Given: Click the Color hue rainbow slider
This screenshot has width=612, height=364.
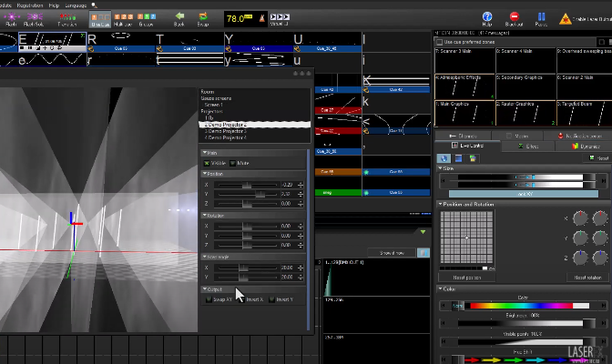Looking at the screenshot, I should (x=524, y=306).
